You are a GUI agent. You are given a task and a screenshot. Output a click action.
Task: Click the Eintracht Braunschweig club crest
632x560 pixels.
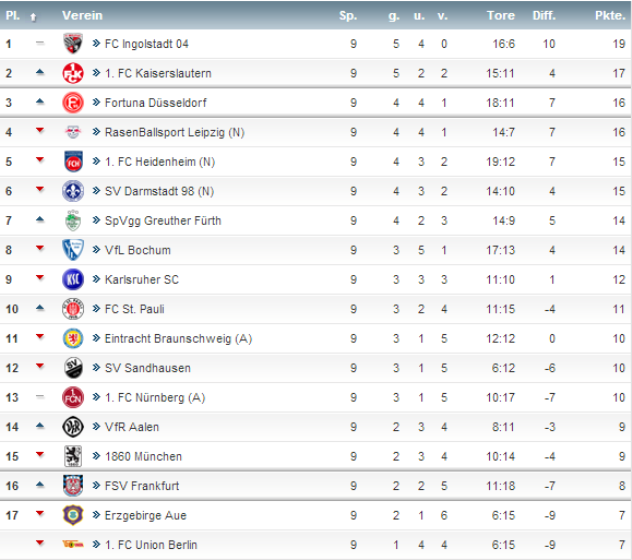pos(72,338)
